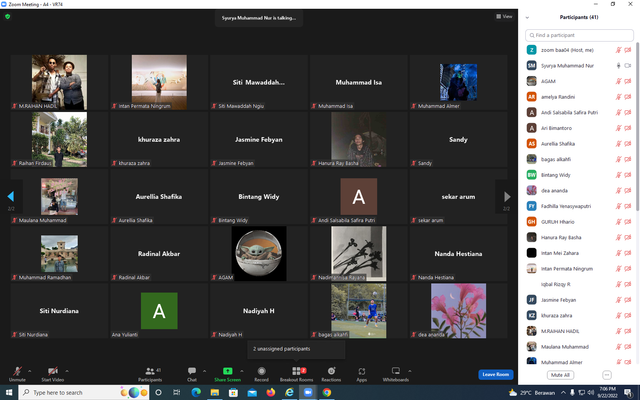Expand share options caret next to Share Screen

tap(242, 371)
